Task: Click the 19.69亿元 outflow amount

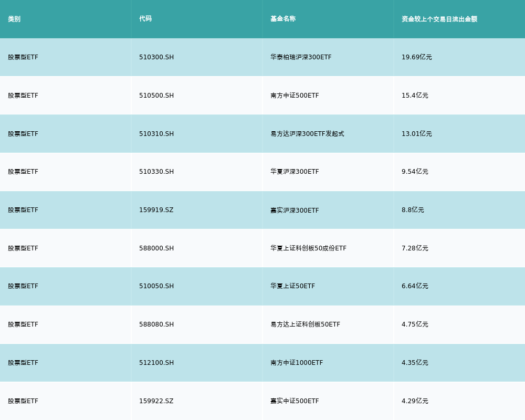Action: 417,57
